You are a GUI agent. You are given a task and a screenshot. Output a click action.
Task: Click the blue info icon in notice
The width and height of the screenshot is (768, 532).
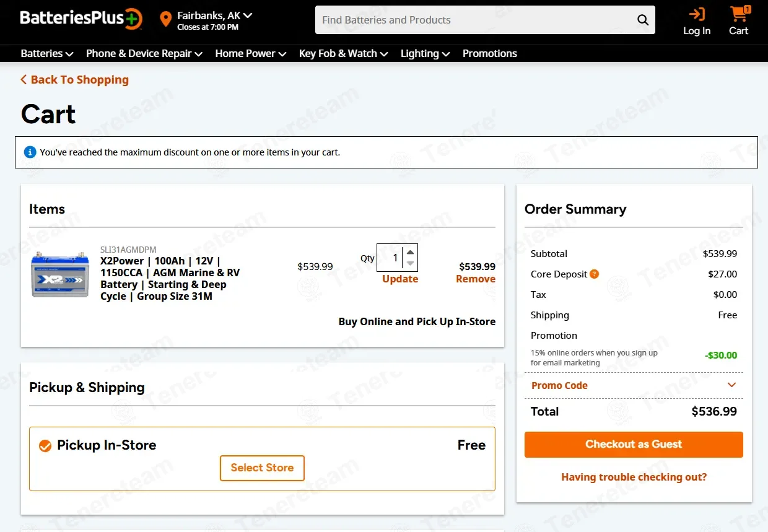coord(30,152)
